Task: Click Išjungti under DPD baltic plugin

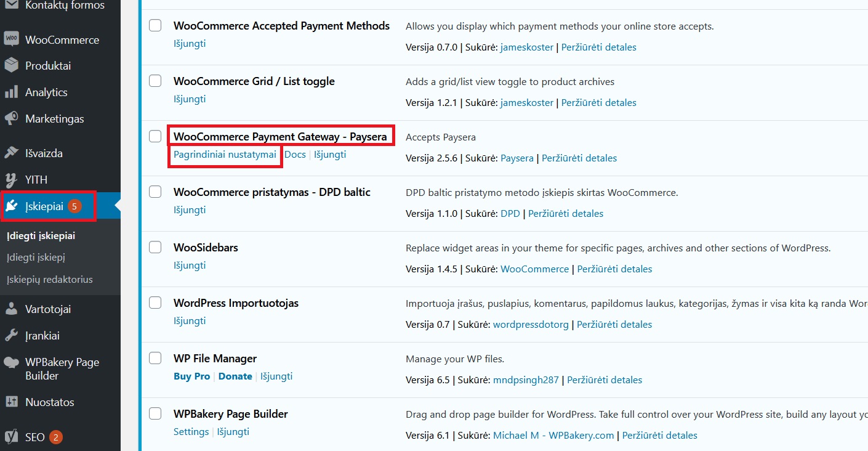Action: pyautogui.click(x=190, y=210)
